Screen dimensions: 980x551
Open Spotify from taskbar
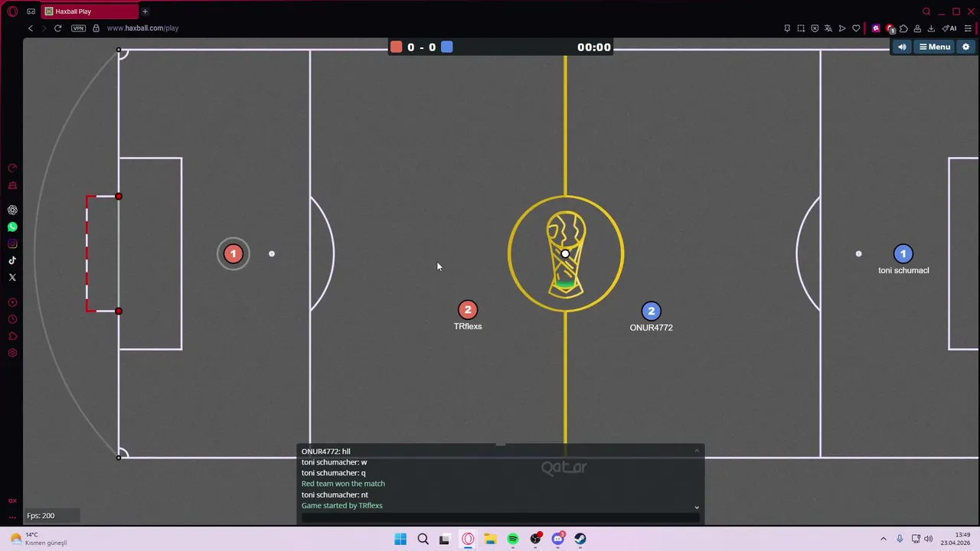click(x=513, y=539)
